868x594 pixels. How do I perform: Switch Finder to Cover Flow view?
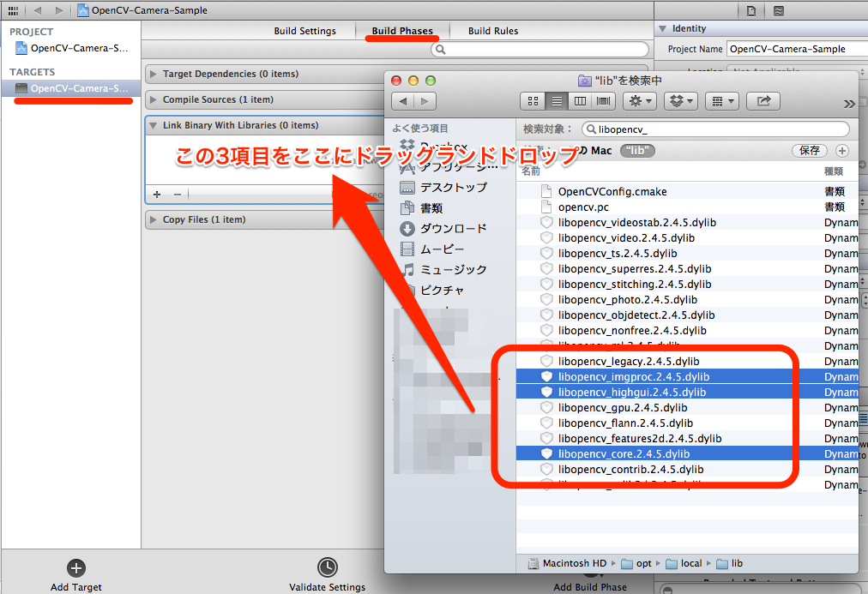pyautogui.click(x=603, y=101)
